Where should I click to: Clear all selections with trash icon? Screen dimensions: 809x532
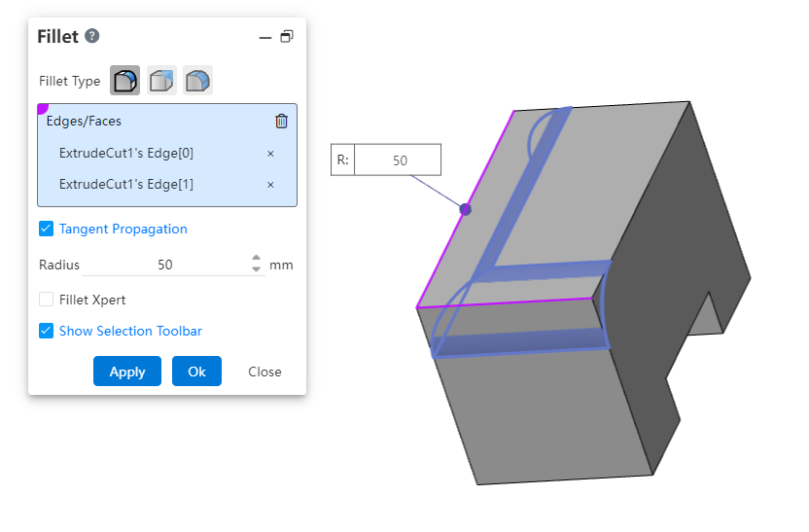(x=281, y=121)
